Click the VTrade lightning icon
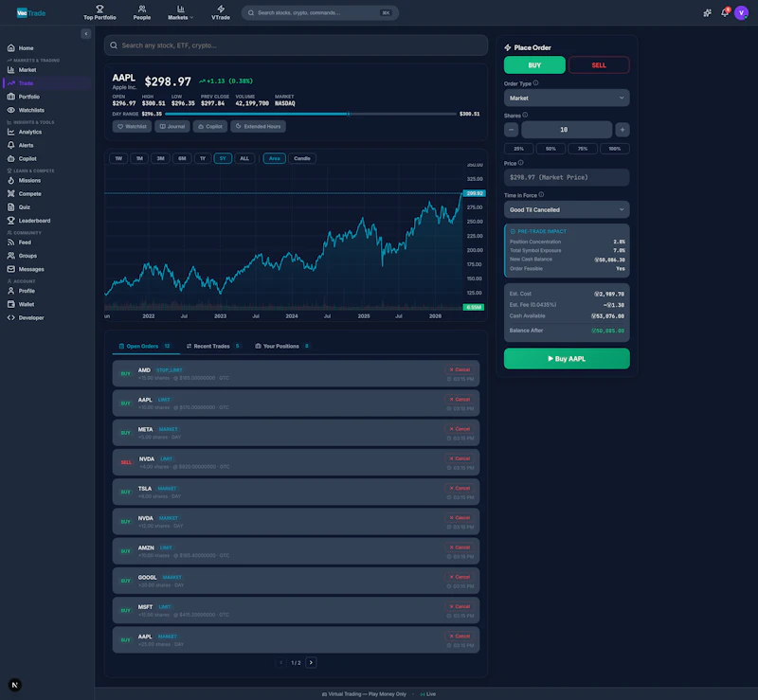 coord(221,9)
